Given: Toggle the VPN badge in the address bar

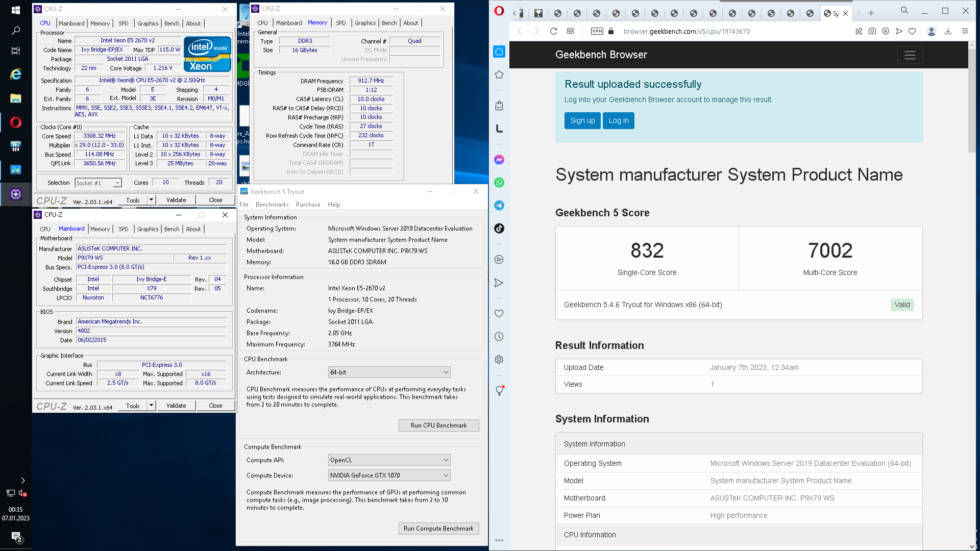Looking at the screenshot, I should (597, 31).
